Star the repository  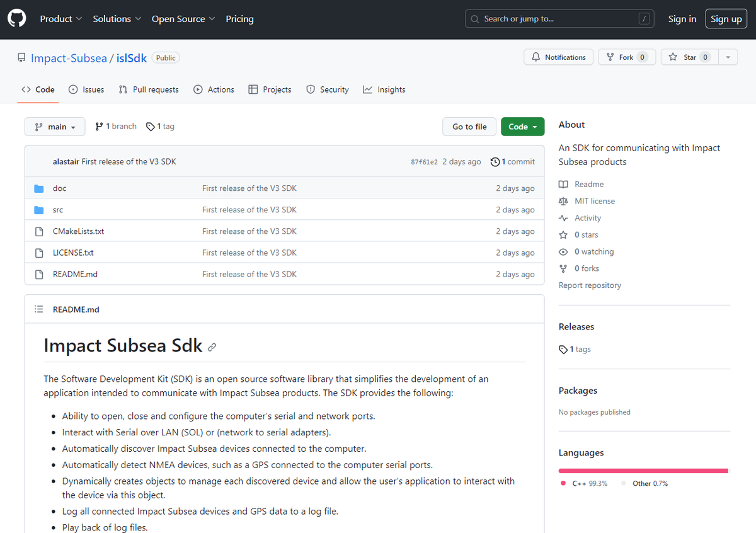click(x=689, y=57)
